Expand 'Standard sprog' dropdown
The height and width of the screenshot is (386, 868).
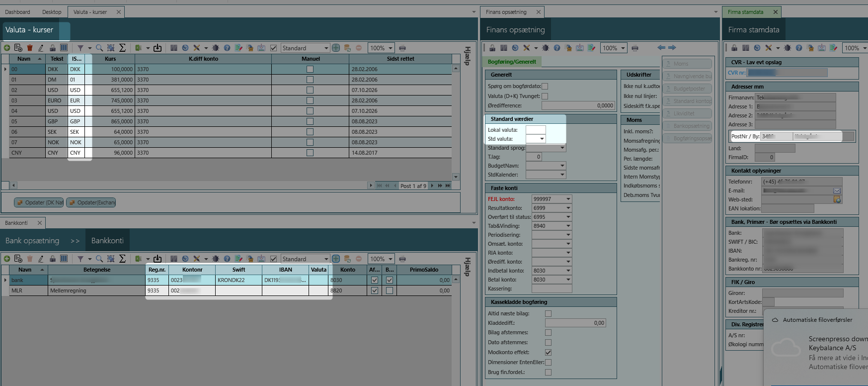click(x=562, y=148)
